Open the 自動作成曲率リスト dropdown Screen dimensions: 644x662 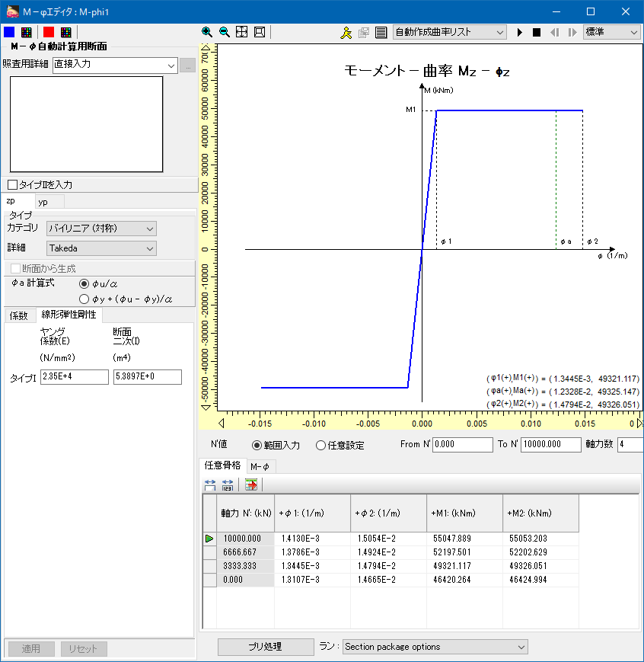449,32
